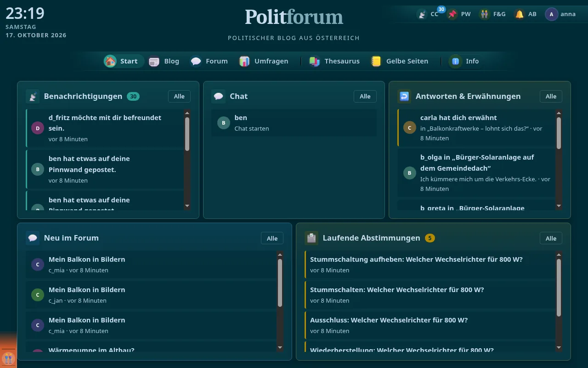This screenshot has height=368, width=588.
Task: Click the Chat panel bubble icon
Action: (219, 97)
